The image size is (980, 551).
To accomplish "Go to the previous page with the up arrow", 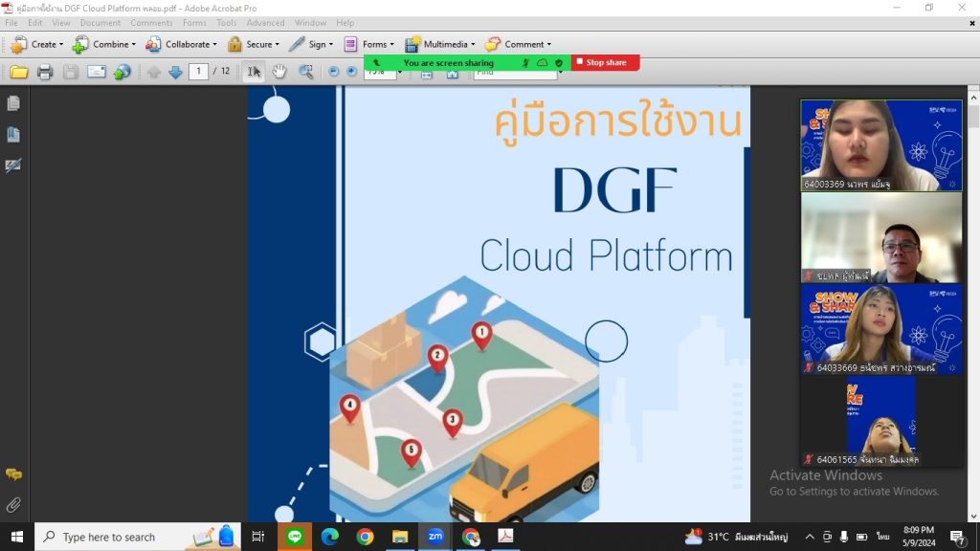I will 154,72.
